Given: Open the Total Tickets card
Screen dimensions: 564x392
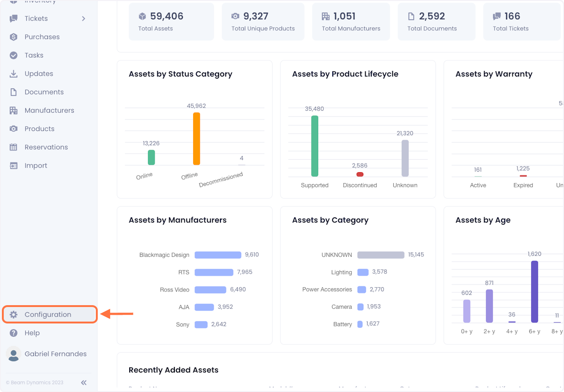Looking at the screenshot, I should 523,22.
